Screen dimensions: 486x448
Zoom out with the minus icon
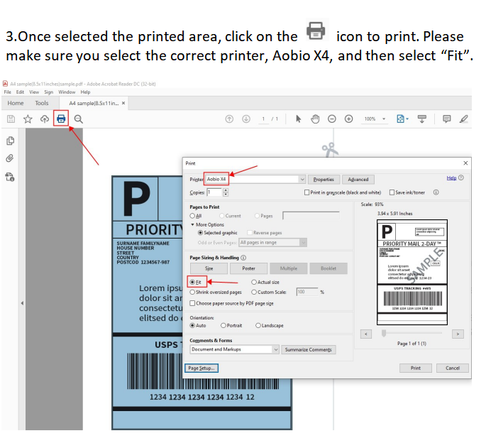pyautogui.click(x=332, y=119)
